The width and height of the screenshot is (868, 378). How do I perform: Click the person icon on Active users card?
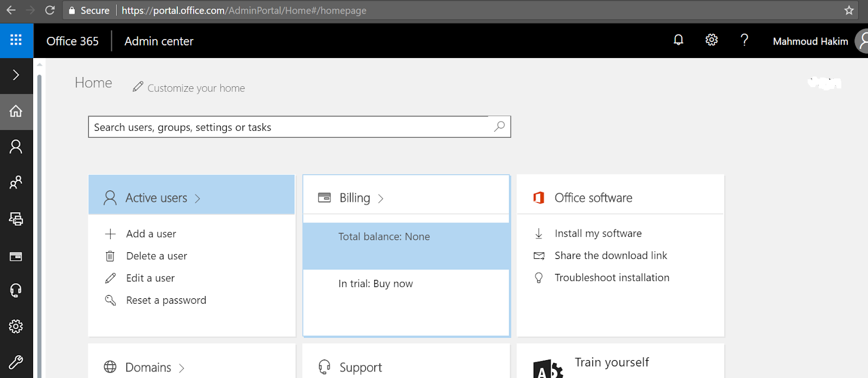(x=110, y=197)
